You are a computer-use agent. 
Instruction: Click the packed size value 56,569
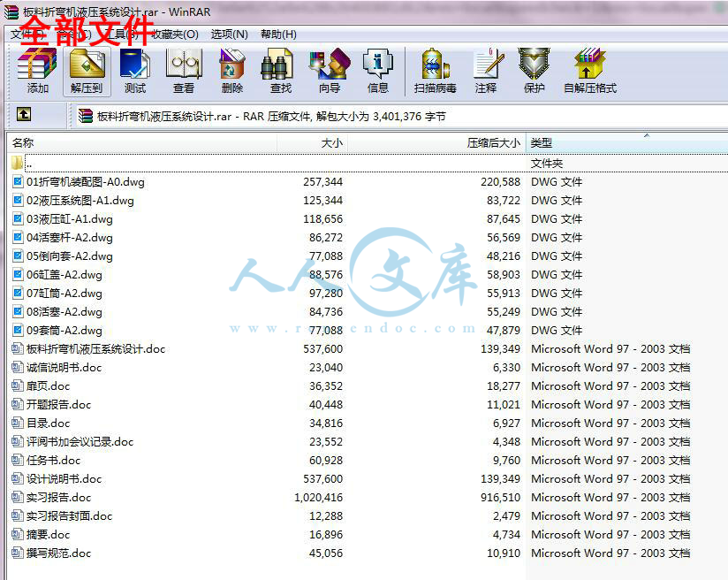(x=504, y=238)
